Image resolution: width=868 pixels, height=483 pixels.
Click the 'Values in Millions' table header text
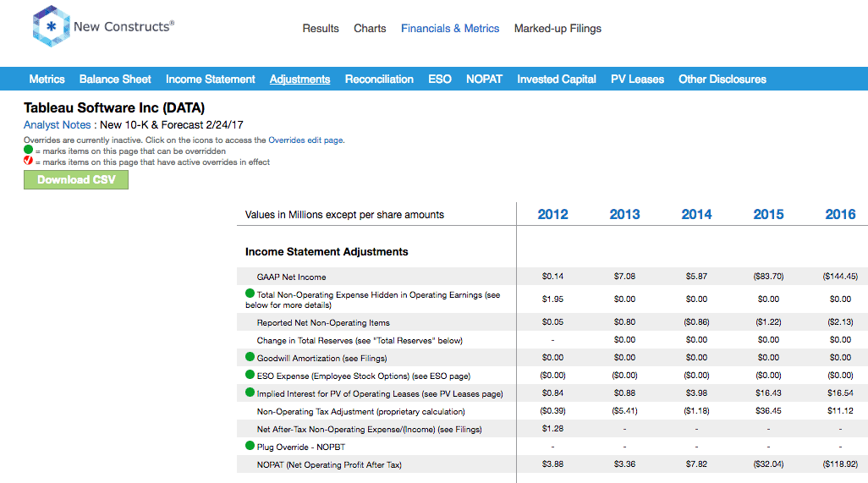pyautogui.click(x=344, y=215)
